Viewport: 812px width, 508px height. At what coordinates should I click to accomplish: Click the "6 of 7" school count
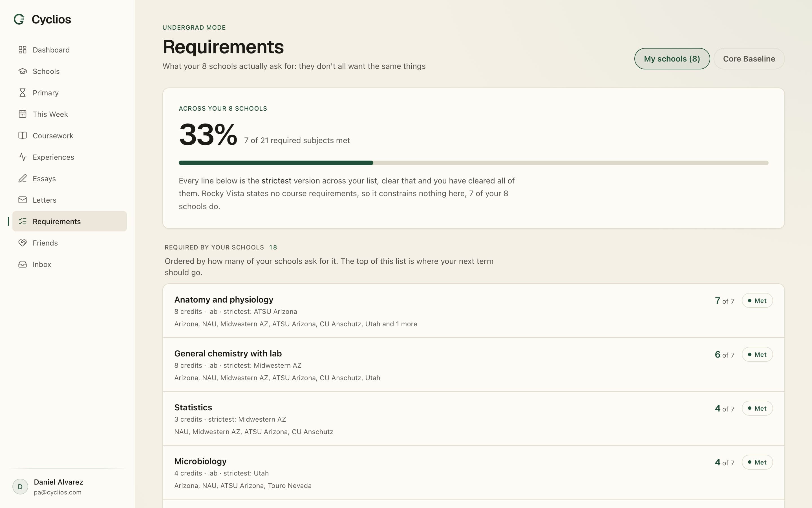click(x=724, y=354)
